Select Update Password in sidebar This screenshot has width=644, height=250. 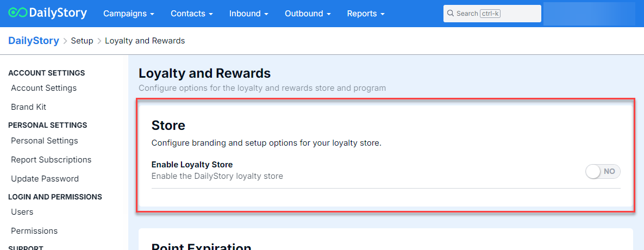pyautogui.click(x=45, y=179)
